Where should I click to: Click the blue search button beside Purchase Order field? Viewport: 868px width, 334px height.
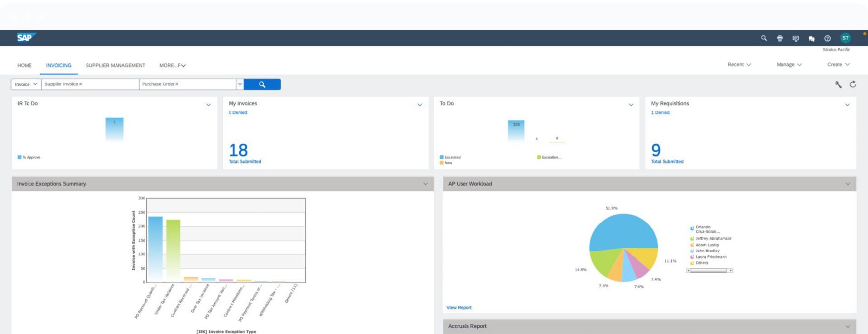[262, 84]
